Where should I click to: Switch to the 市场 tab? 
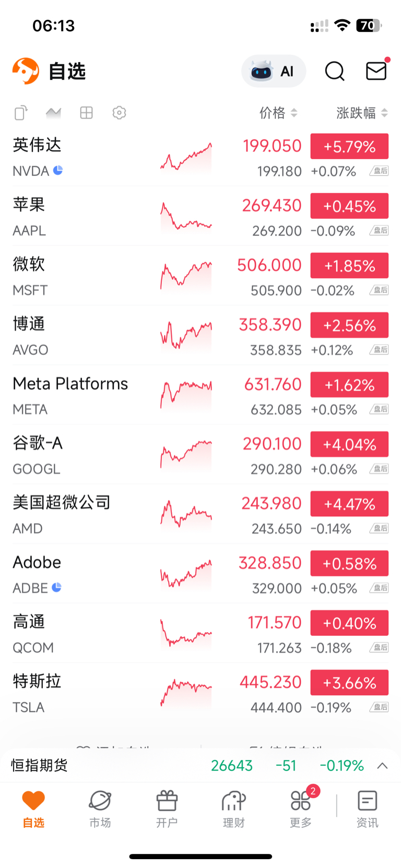100,809
